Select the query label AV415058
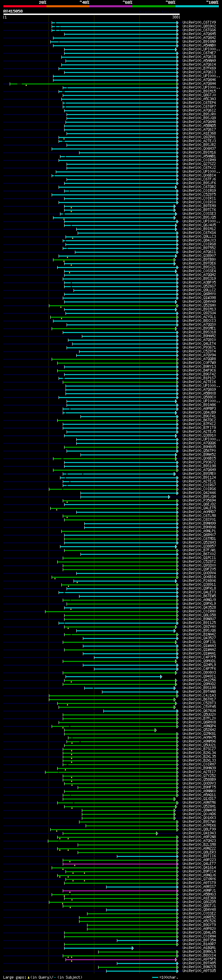The image size is (222, 980). pos(13,11)
